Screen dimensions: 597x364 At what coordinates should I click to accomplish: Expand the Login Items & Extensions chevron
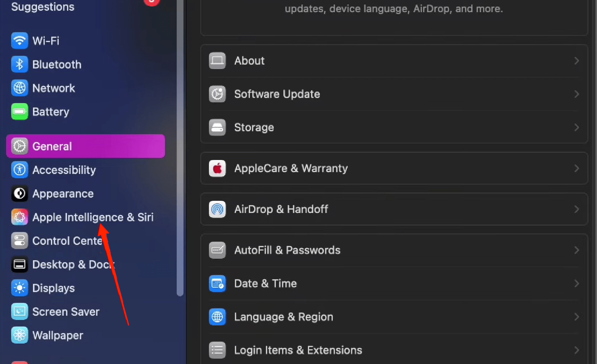(x=577, y=350)
